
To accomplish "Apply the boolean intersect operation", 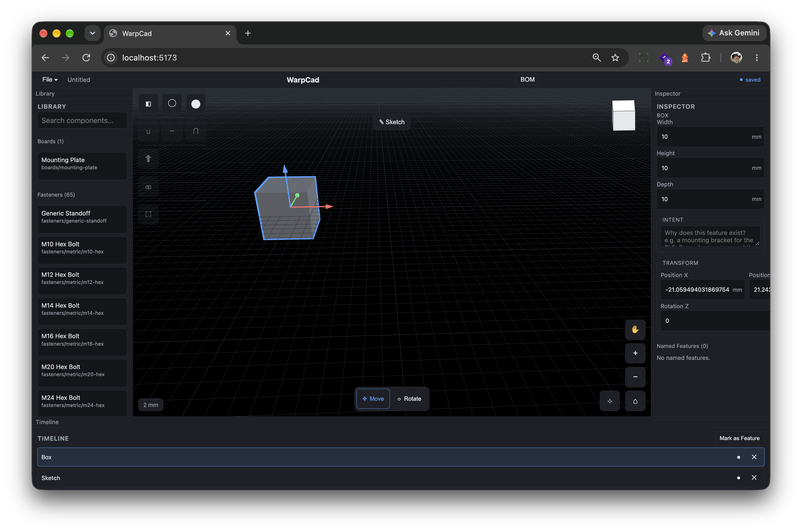I will point(196,132).
